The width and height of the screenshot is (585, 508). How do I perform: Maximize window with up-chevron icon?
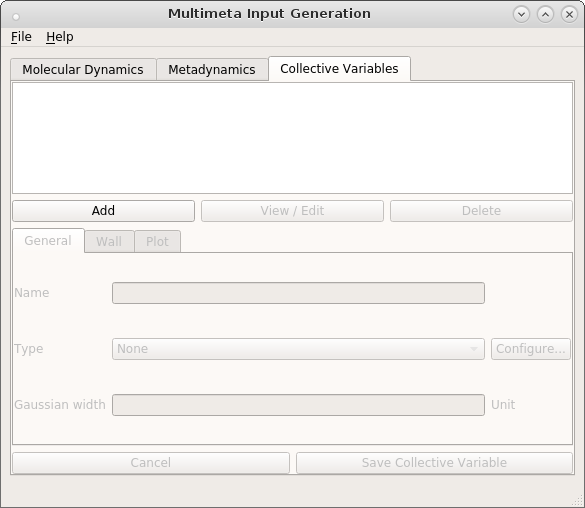[x=545, y=15]
